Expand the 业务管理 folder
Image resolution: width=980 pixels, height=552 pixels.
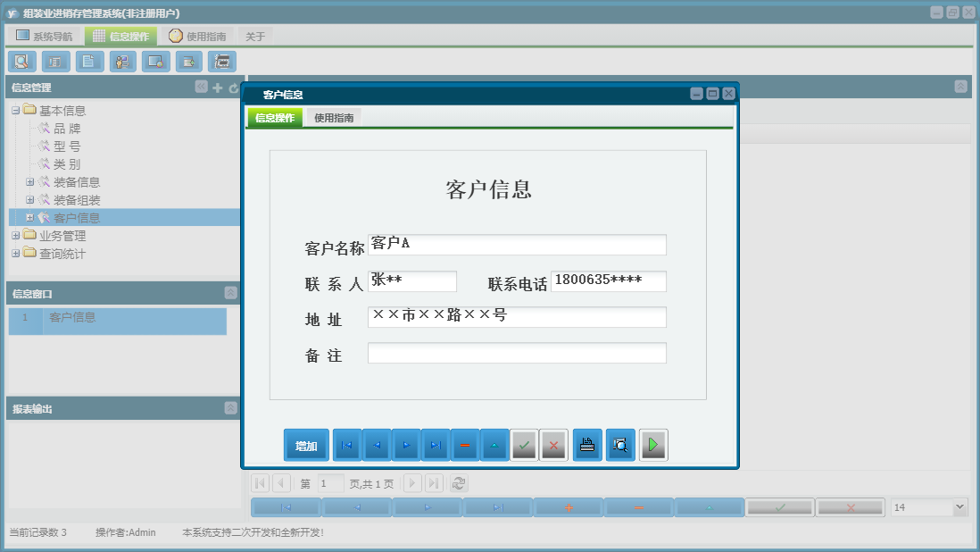(x=16, y=236)
